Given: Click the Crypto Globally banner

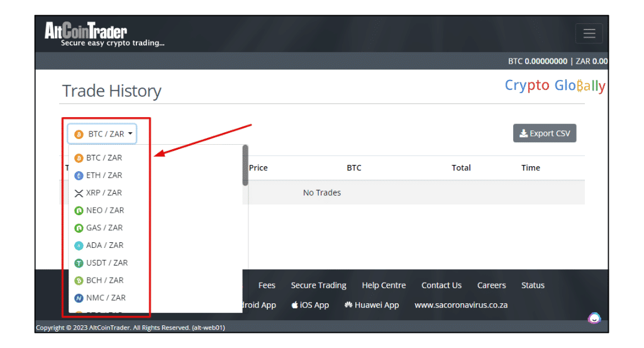Looking at the screenshot, I should (555, 86).
